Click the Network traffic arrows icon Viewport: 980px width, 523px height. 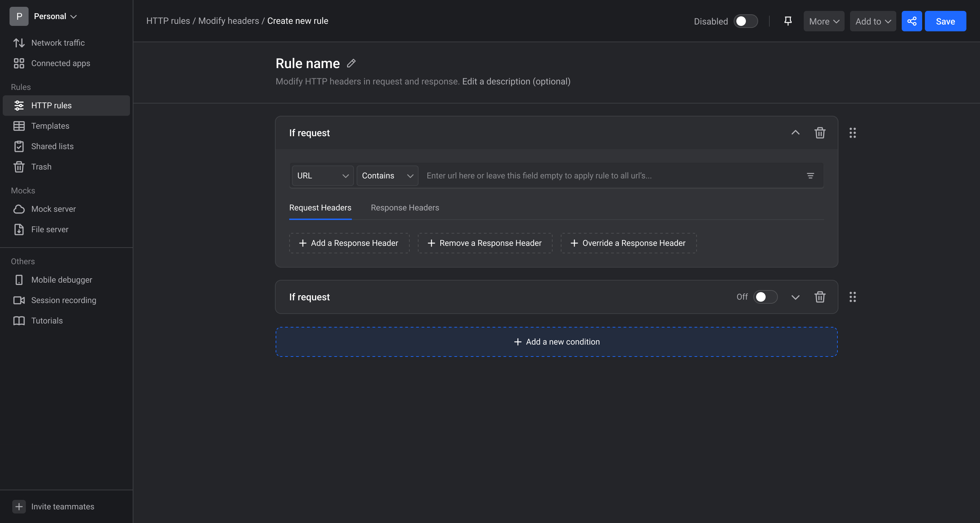19,43
